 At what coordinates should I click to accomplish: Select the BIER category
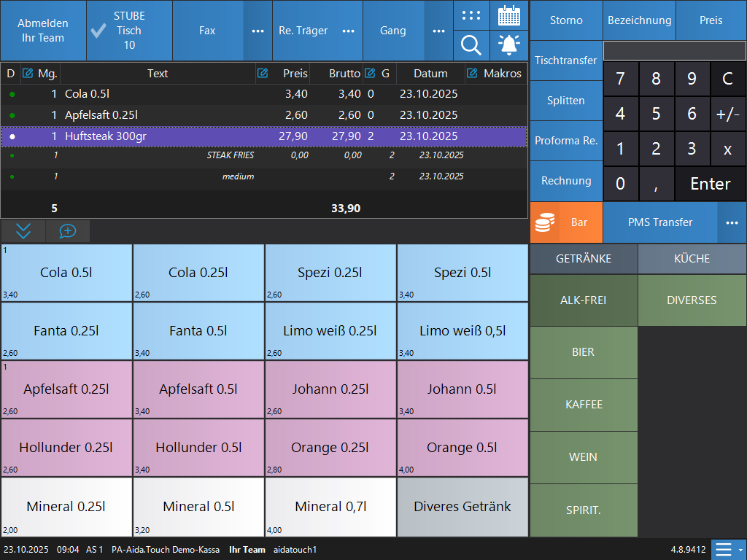point(583,352)
